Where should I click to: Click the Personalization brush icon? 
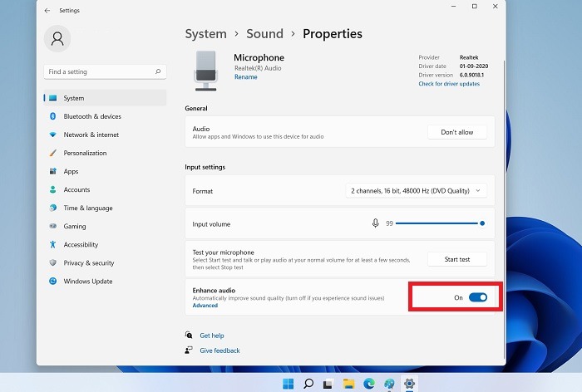[x=52, y=153]
